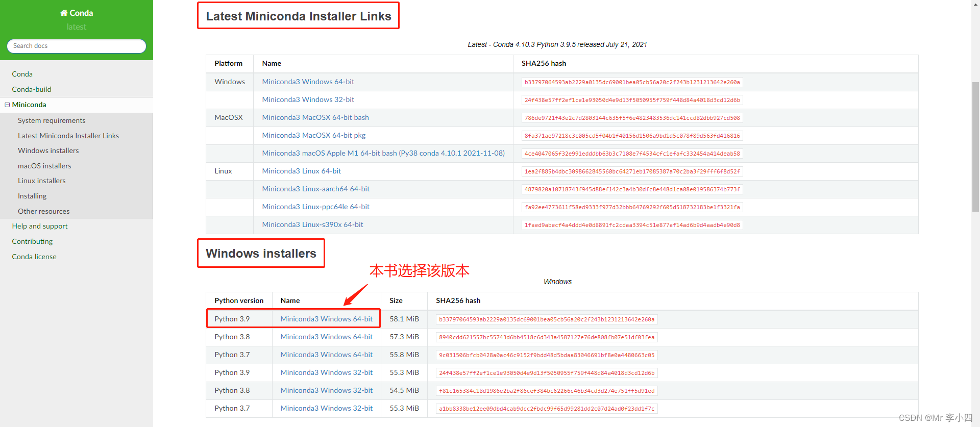
Task: Click Python 3.9 Miniconda3 Windows 64-bit link
Action: pyautogui.click(x=327, y=319)
